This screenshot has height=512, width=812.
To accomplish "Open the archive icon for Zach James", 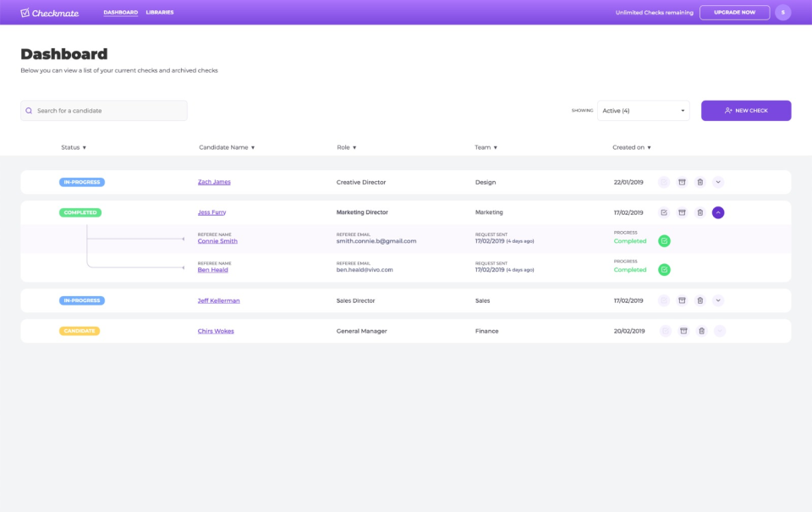I will pyautogui.click(x=683, y=182).
